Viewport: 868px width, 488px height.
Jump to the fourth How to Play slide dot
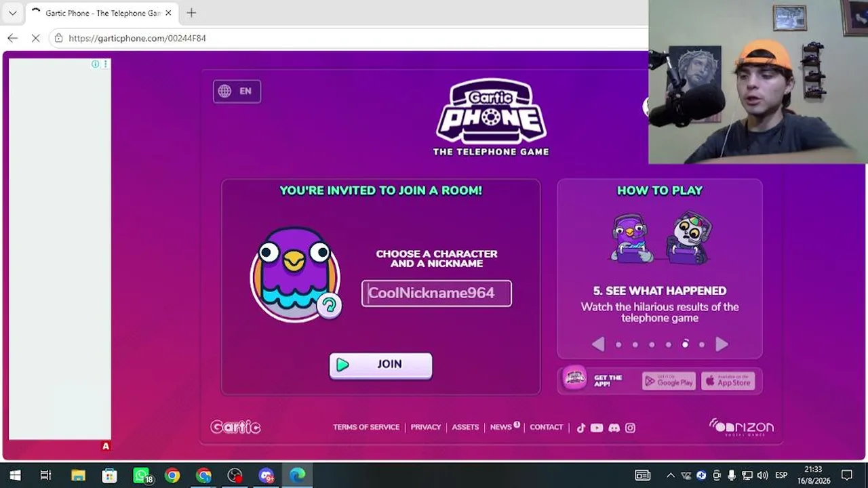tap(669, 344)
